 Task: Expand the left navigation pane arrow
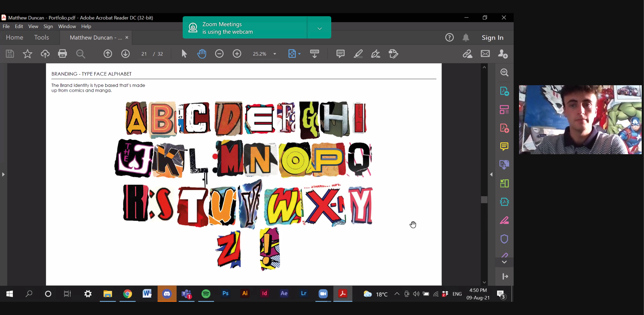(x=3, y=174)
